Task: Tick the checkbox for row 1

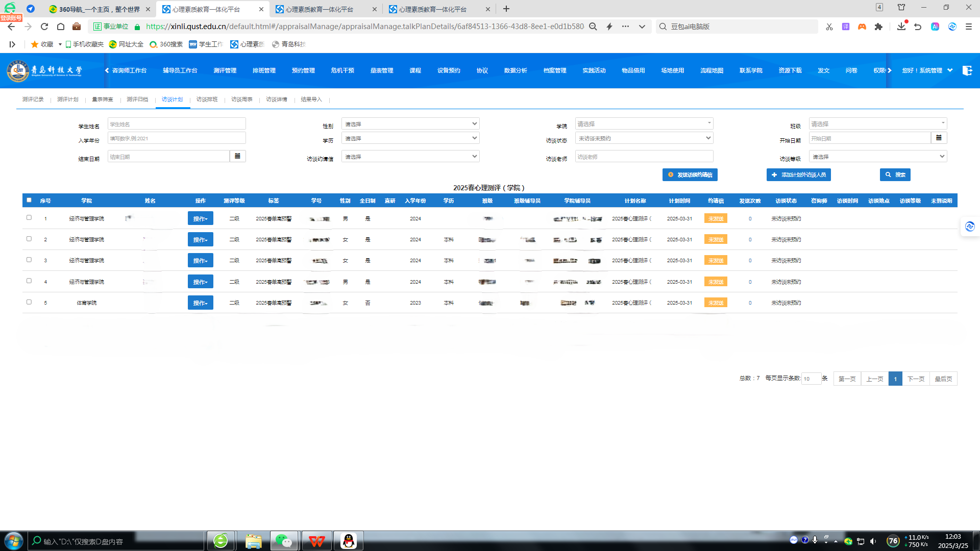Action: [29, 217]
